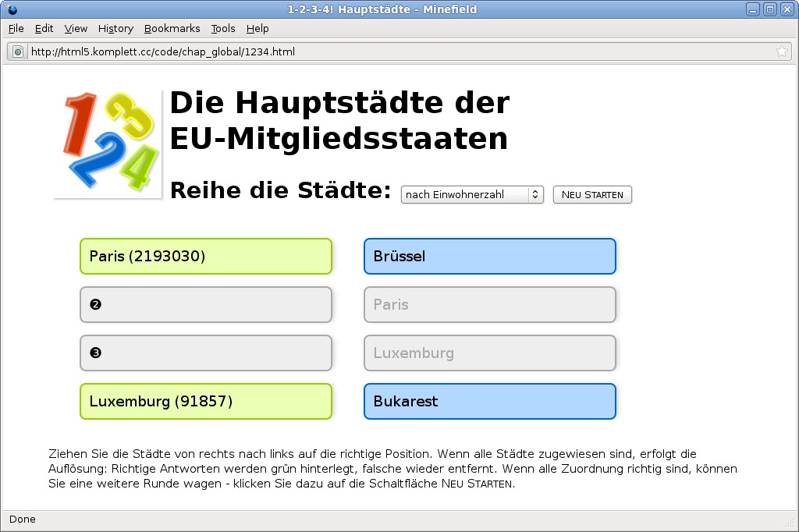Open the View menu
Image resolution: width=799 pixels, height=532 pixels.
[x=76, y=28]
